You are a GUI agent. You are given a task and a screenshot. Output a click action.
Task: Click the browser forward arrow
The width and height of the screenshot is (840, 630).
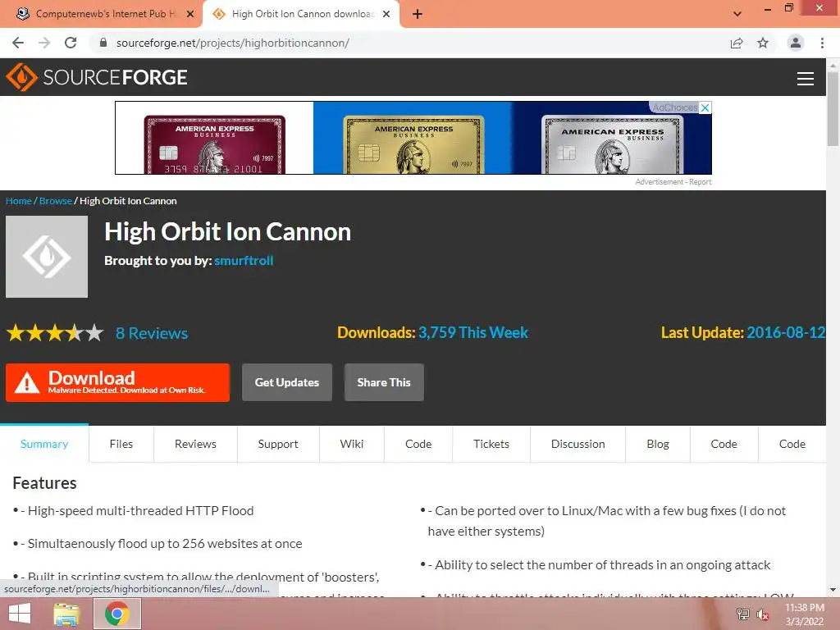point(44,43)
